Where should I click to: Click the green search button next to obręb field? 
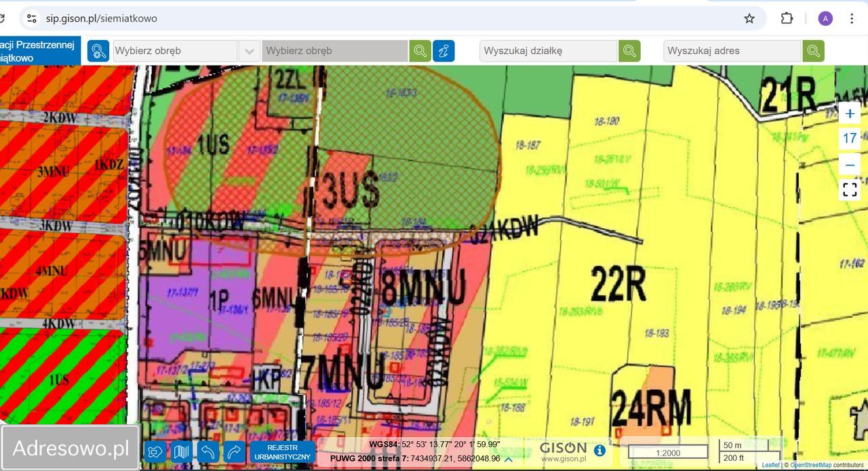(x=420, y=51)
